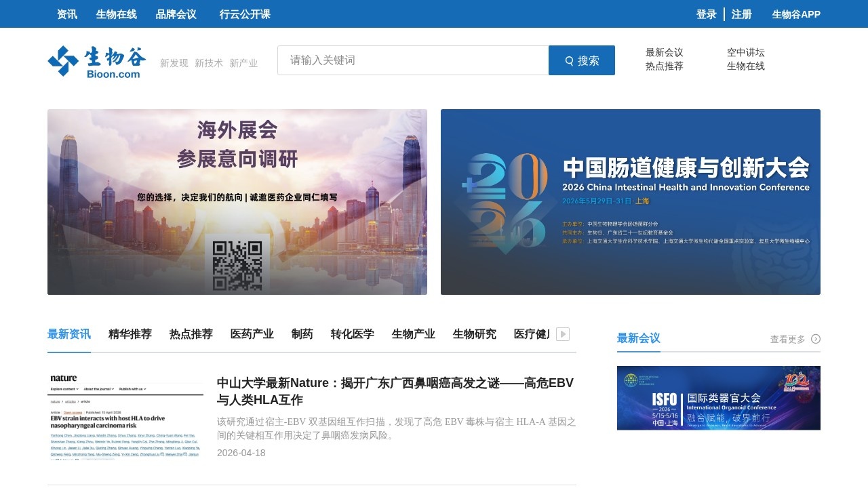Click the Bioon.com logo

pyautogui.click(x=96, y=62)
